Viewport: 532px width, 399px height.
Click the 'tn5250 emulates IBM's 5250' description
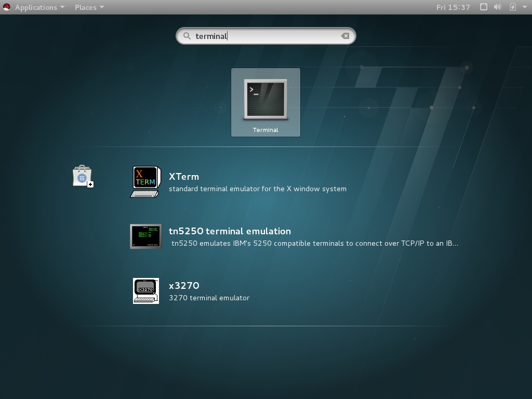[315, 243]
